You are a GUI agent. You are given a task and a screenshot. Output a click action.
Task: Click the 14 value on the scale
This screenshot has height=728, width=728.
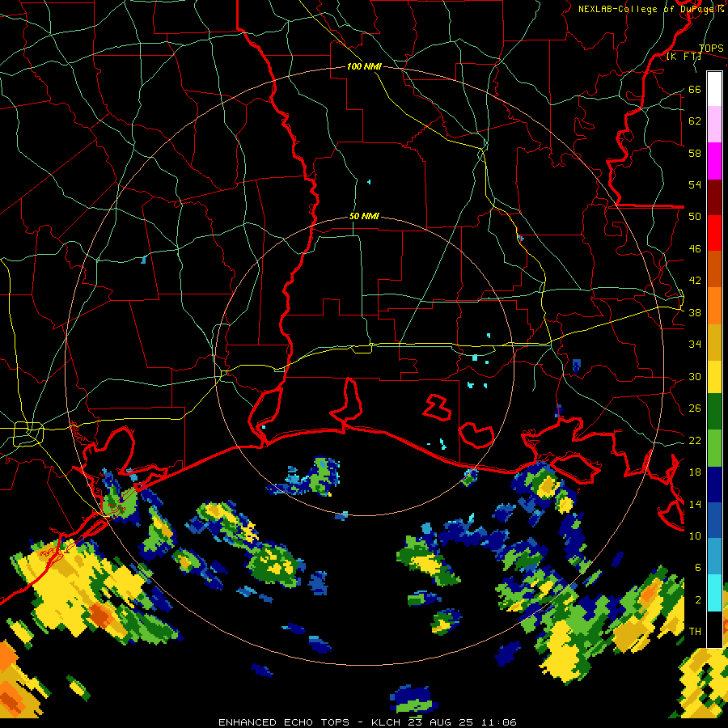click(x=695, y=504)
